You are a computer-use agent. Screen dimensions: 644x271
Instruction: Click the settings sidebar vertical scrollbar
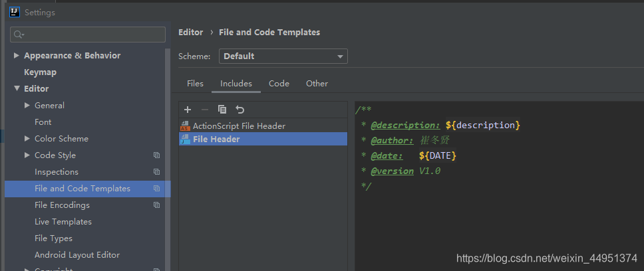(167, 160)
